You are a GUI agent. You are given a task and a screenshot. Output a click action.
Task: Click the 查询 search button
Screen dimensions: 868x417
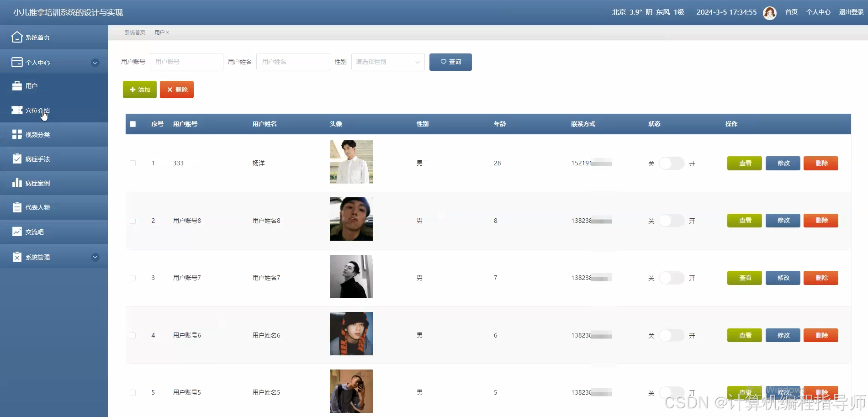click(450, 62)
